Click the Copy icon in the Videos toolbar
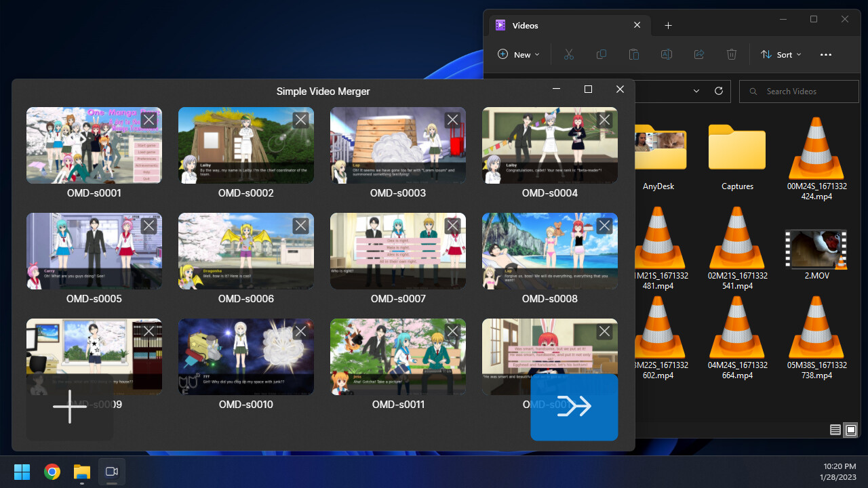The image size is (868, 488). 601,54
